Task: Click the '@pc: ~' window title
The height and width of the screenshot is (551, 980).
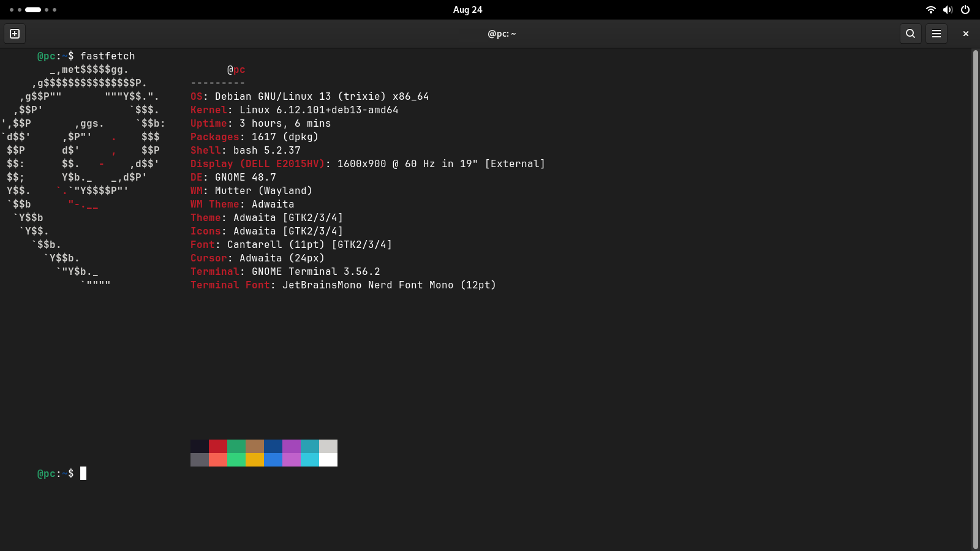Action: (502, 34)
